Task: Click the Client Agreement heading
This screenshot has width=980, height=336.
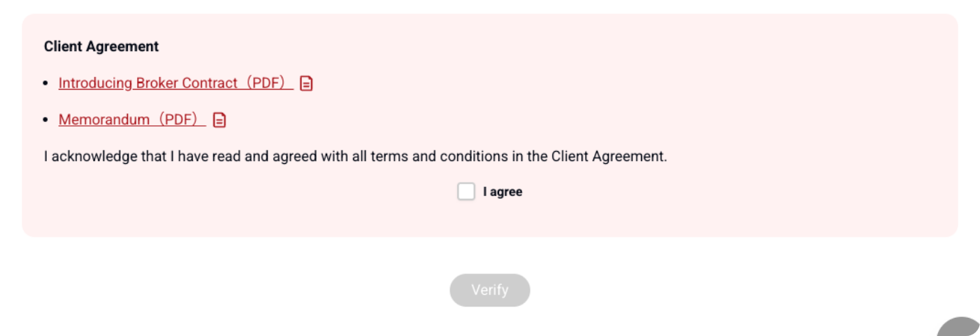Action: (101, 47)
